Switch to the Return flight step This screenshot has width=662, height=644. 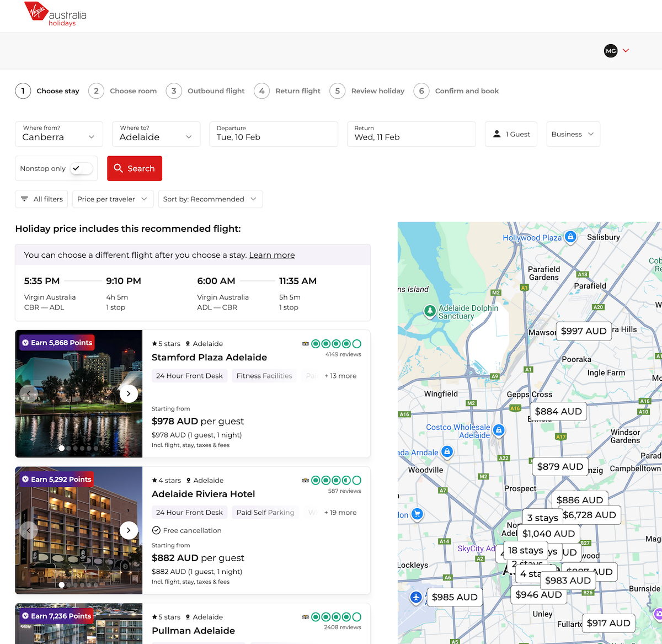(261, 91)
